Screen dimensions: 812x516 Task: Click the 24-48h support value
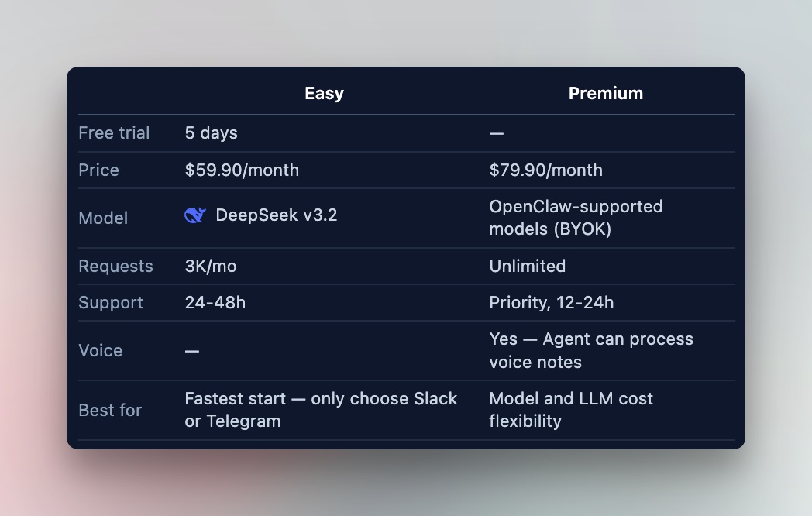tap(215, 303)
